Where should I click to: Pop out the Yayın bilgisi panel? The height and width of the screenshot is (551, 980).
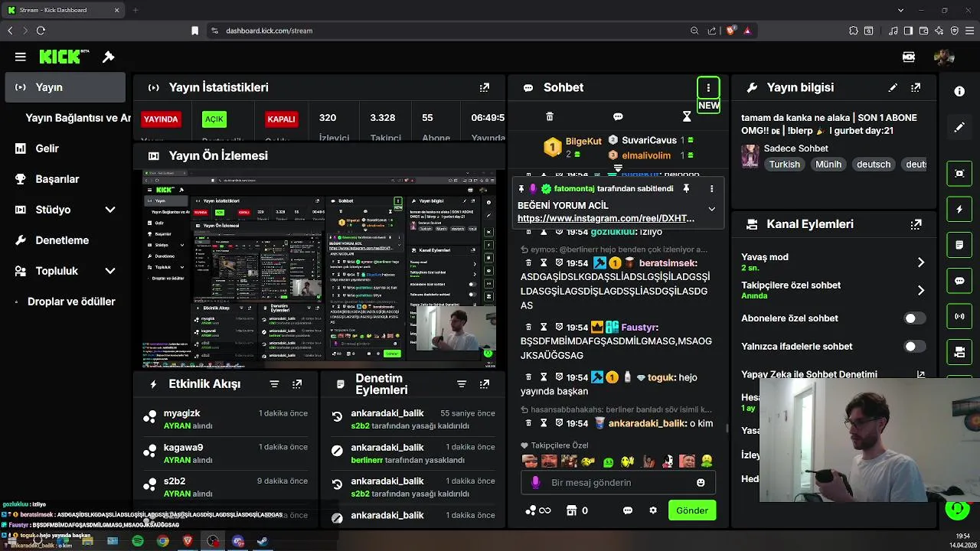click(916, 87)
